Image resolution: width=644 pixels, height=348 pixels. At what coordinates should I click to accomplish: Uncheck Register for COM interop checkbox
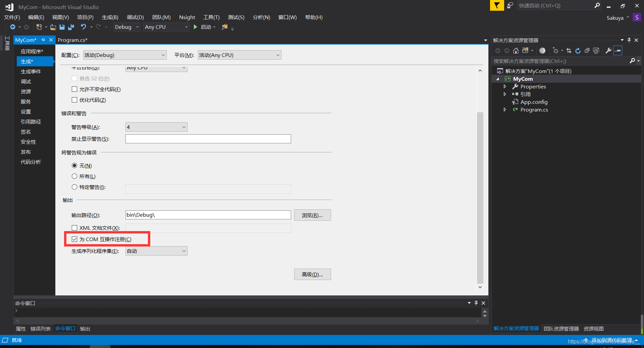tap(74, 239)
